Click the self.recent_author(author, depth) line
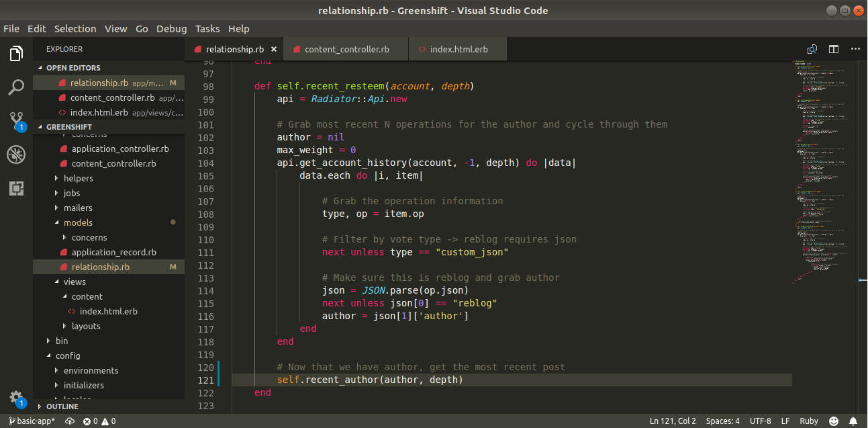 tap(370, 380)
